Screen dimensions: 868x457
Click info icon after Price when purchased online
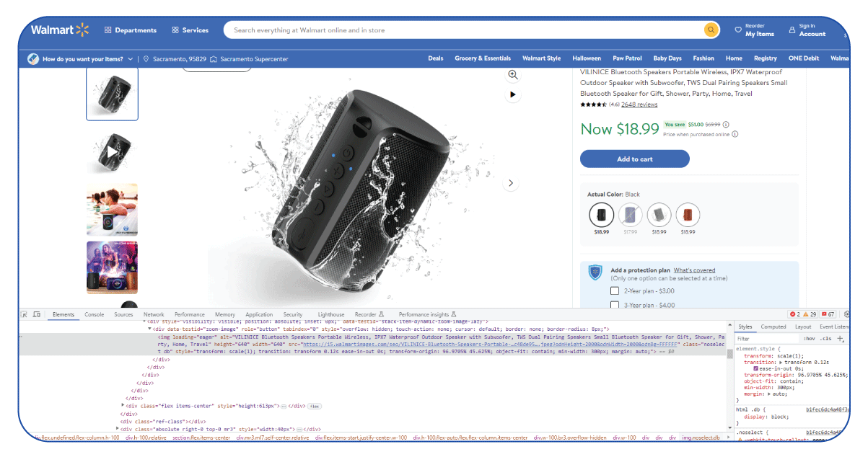(735, 134)
